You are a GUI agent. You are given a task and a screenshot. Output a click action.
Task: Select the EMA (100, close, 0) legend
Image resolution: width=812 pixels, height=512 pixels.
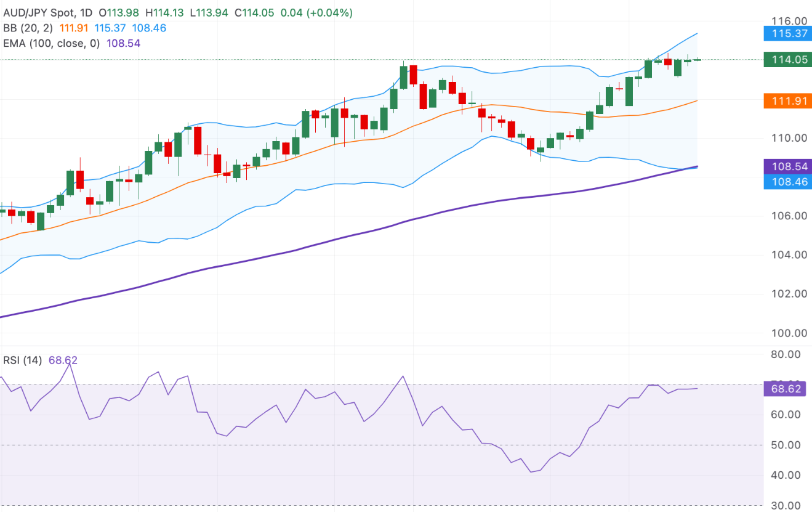point(53,43)
